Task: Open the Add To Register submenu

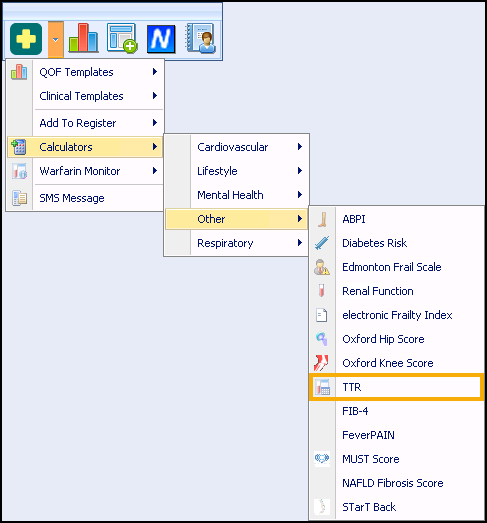Action: click(x=85, y=123)
